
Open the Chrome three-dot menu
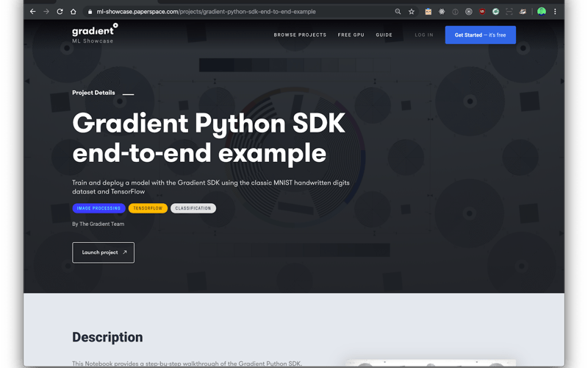(555, 12)
